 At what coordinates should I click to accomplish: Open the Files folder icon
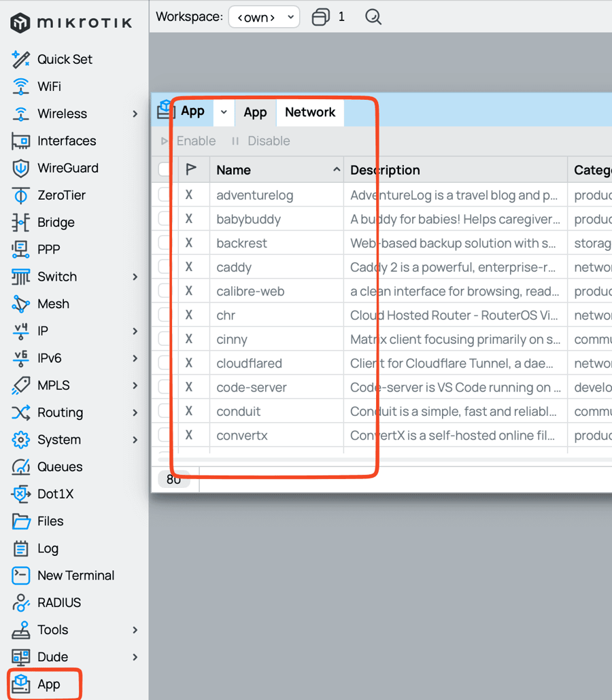pos(20,521)
